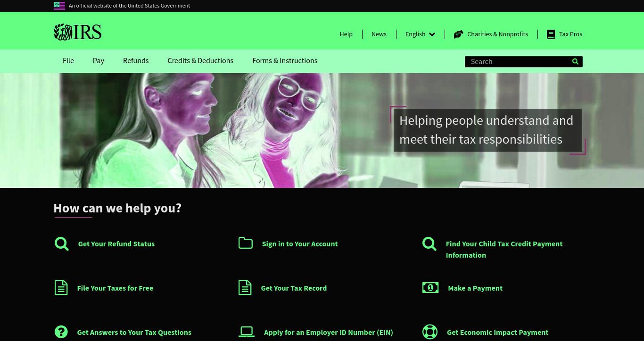Viewport: 644px width, 341px height.
Task: Click the IRS eagle logo
Action: pos(78,32)
